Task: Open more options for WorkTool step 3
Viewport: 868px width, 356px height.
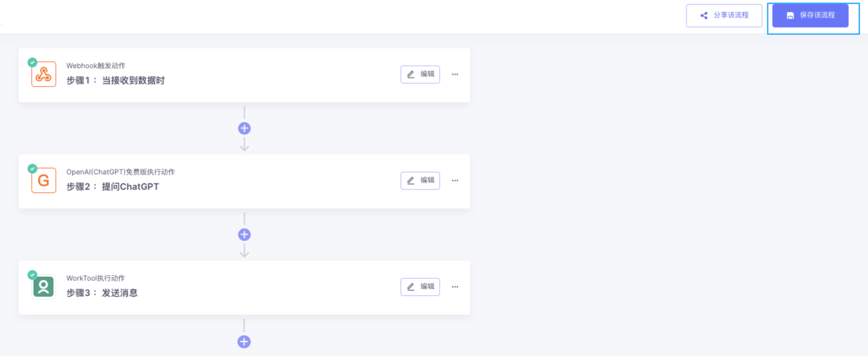Action: (455, 287)
